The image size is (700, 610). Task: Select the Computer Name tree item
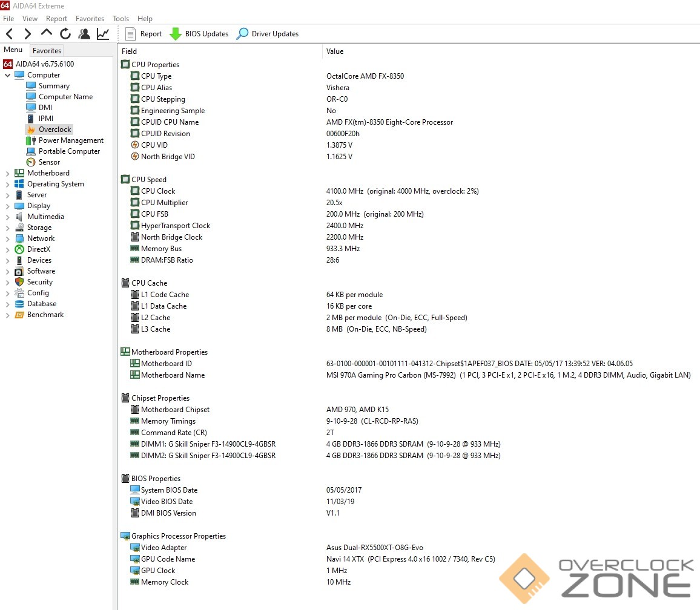coord(59,96)
